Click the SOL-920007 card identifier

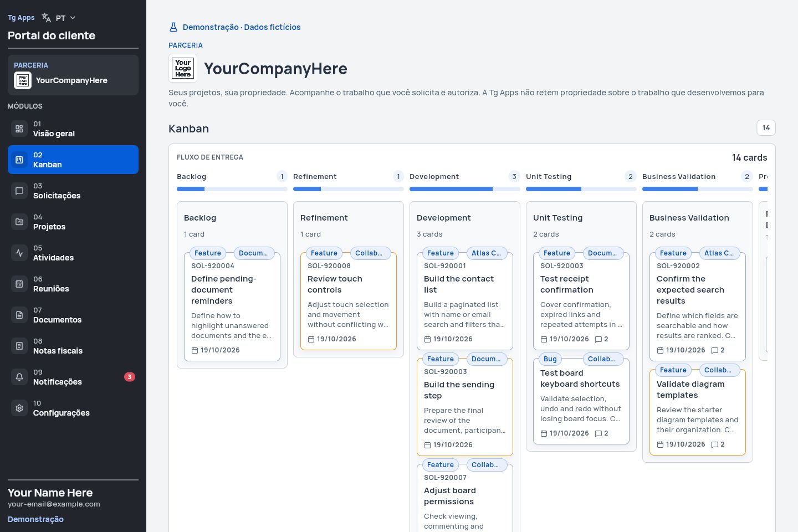[x=446, y=478]
